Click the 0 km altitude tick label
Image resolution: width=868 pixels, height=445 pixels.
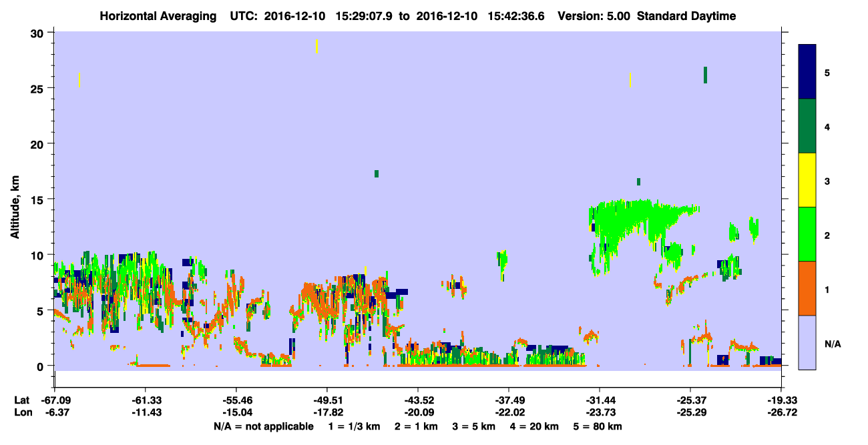click(42, 366)
